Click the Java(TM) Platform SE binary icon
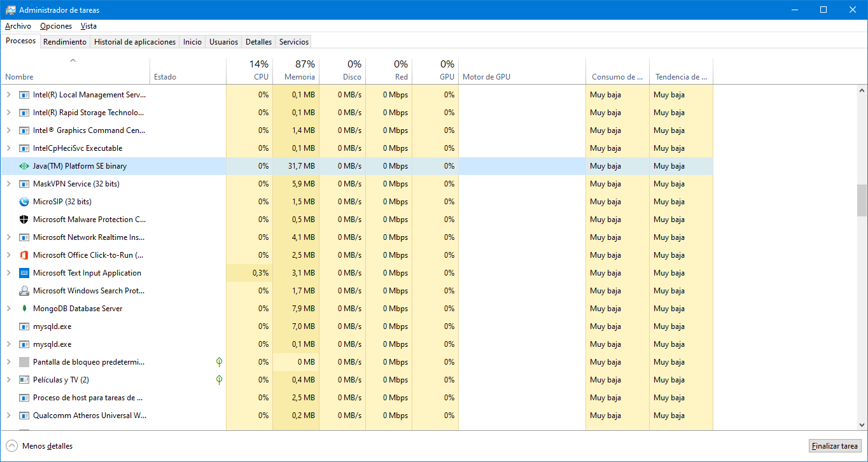868x462 pixels. 24,166
